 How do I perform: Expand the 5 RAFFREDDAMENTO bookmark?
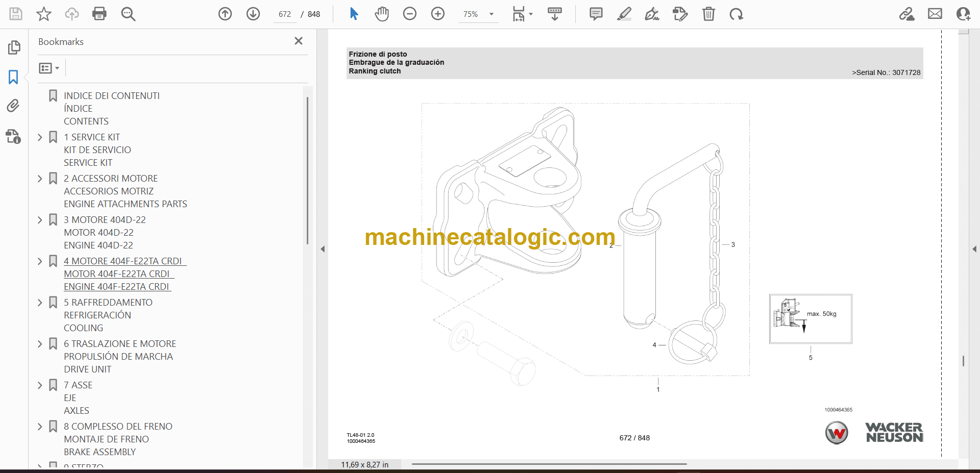(40, 303)
